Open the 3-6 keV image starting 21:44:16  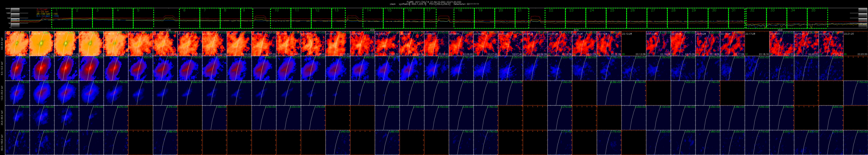17,44
